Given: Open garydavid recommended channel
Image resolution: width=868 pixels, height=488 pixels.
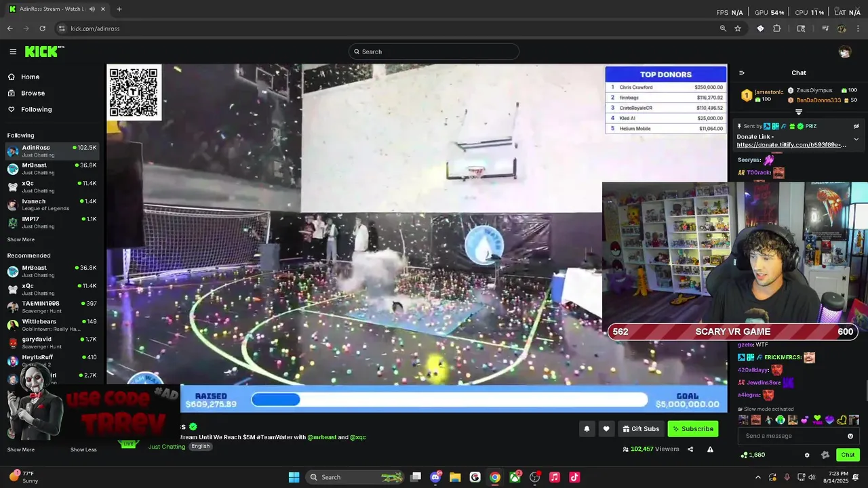Looking at the screenshot, I should 52,342.
